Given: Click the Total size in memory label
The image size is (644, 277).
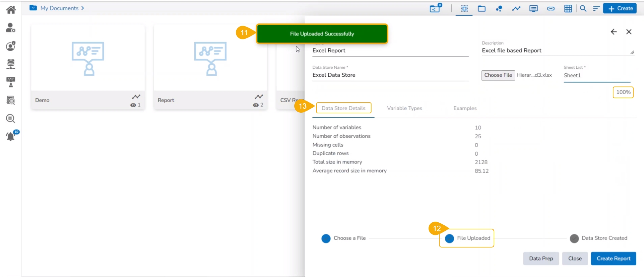Looking at the screenshot, I should coord(337,162).
